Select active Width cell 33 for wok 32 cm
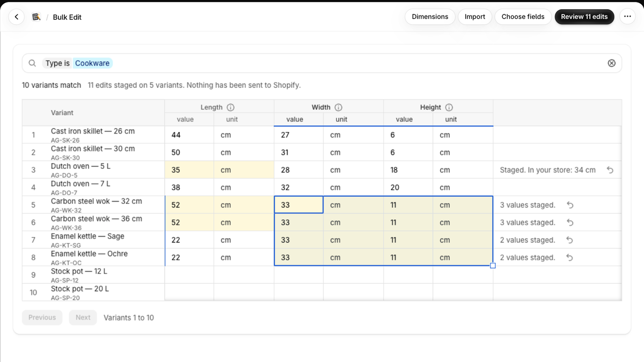644x362 pixels. [299, 205]
